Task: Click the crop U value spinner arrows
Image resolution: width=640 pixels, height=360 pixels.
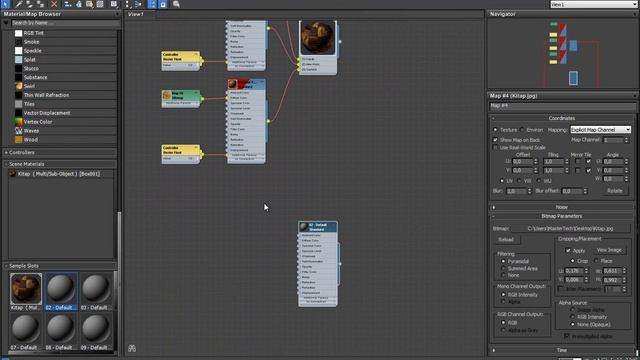Action: coord(587,271)
